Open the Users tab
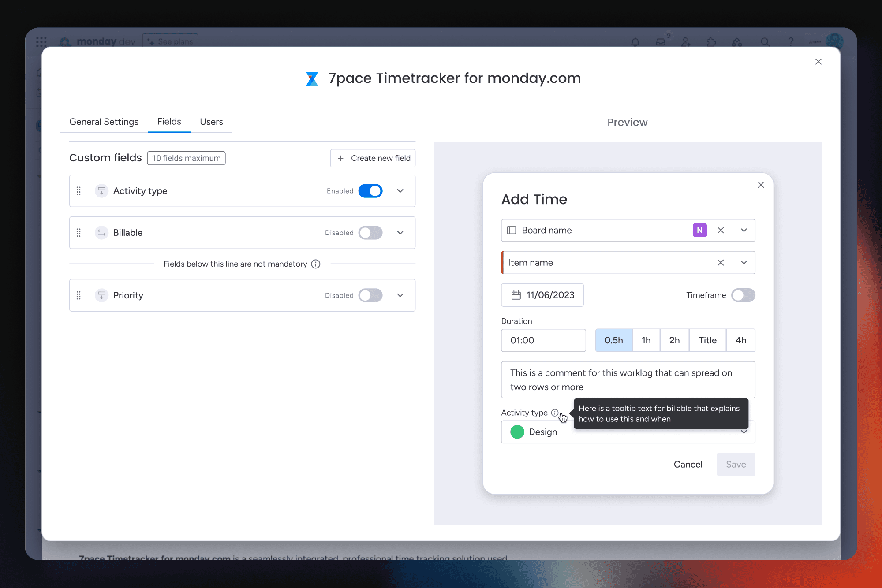The image size is (882, 588). coord(211,122)
